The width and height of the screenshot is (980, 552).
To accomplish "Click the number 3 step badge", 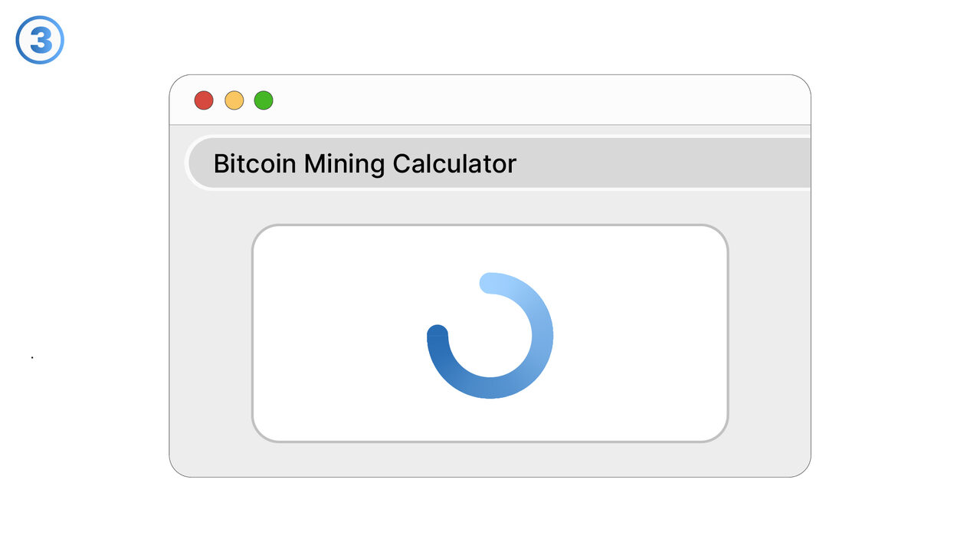I will point(40,41).
